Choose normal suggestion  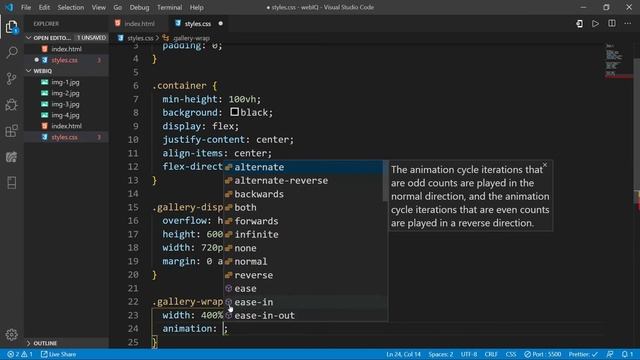click(x=303, y=261)
